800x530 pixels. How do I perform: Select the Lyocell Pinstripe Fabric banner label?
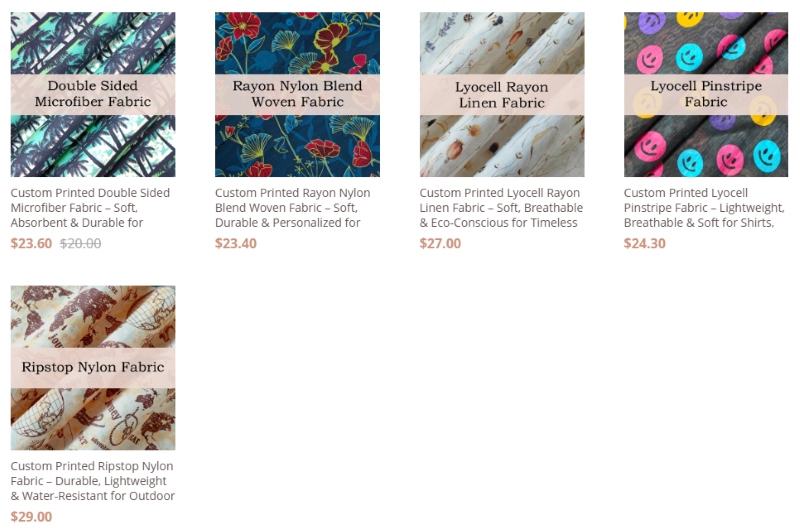706,94
